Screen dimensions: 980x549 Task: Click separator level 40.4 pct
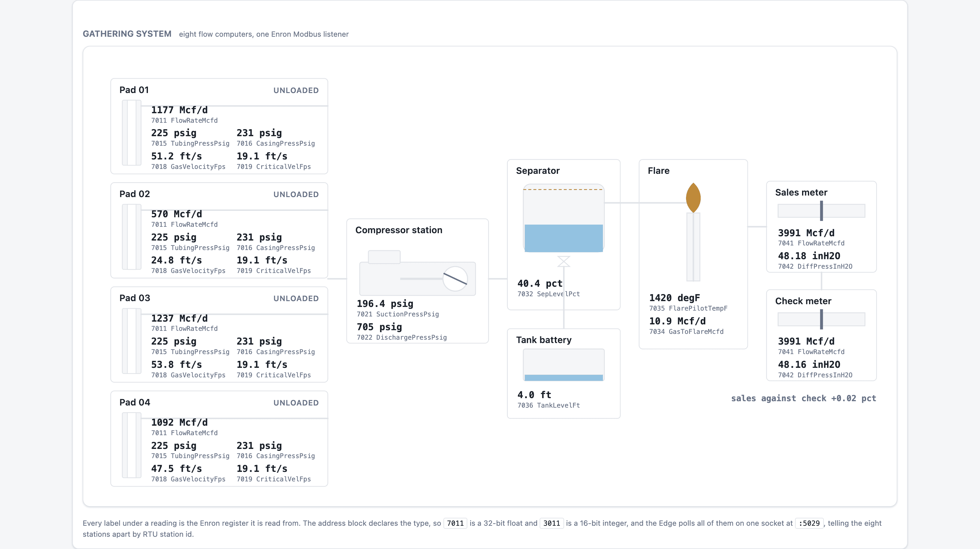click(540, 284)
